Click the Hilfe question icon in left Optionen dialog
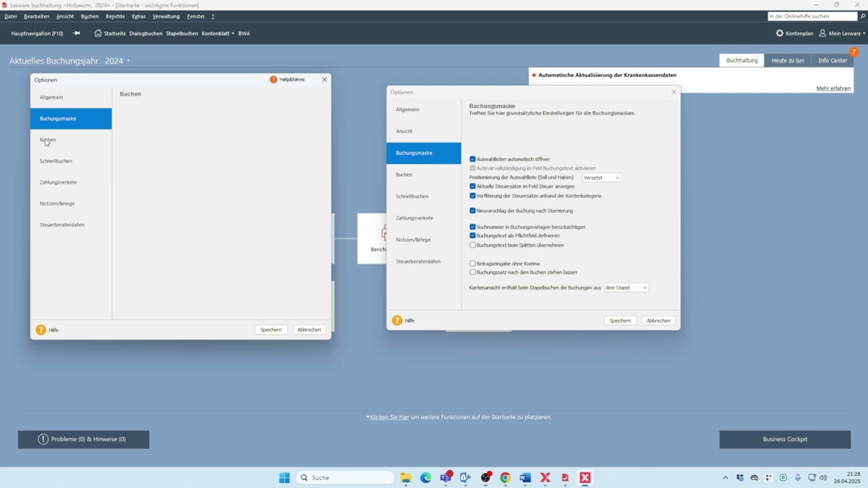Viewport: 868px width, 488px height. (41, 330)
